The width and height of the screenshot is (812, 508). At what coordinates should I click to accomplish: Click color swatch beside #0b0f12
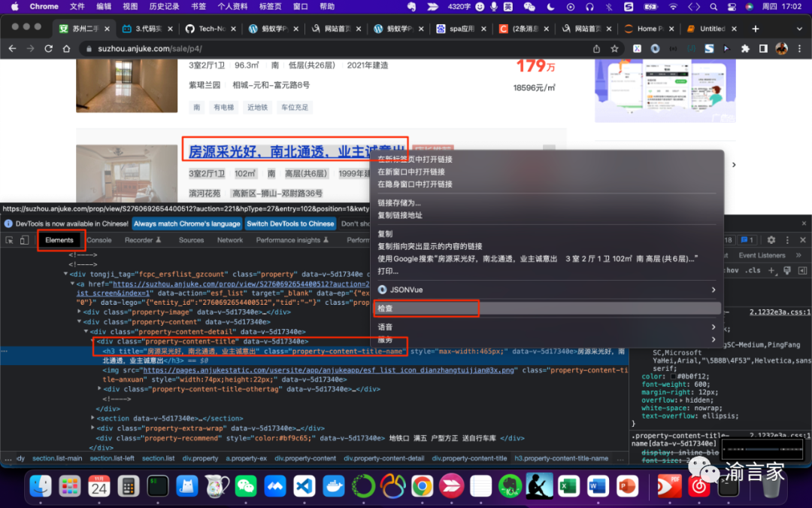pos(673,377)
